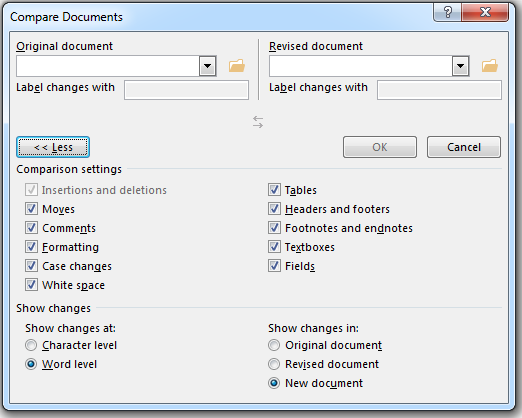Uncheck the Moves checkbox
Viewport: 522px width, 418px height.
point(31,209)
